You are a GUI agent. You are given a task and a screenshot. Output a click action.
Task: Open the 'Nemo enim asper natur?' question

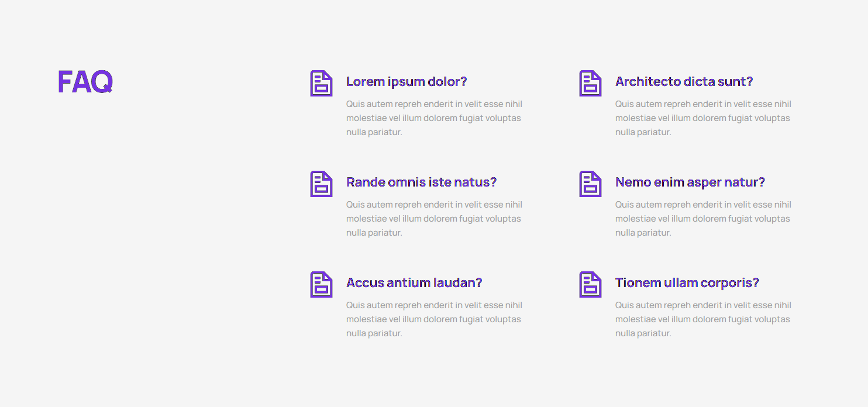coord(690,182)
